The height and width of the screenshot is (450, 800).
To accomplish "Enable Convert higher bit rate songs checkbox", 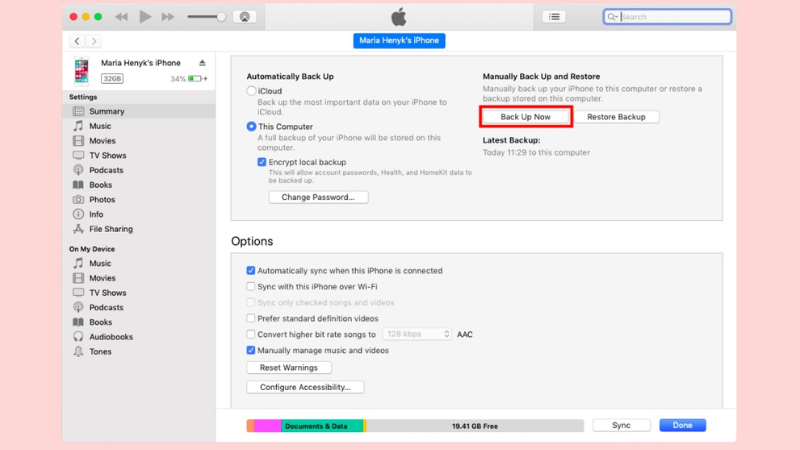I will [x=251, y=335].
